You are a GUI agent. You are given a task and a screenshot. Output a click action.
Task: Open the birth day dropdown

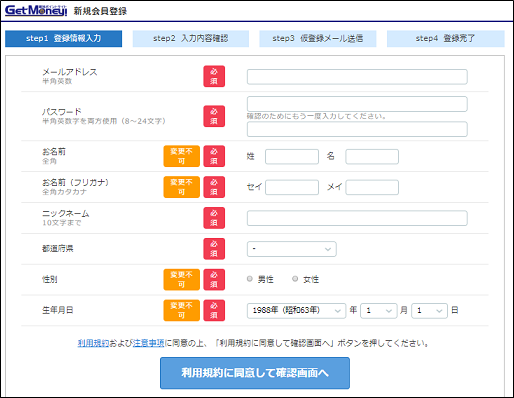429,311
